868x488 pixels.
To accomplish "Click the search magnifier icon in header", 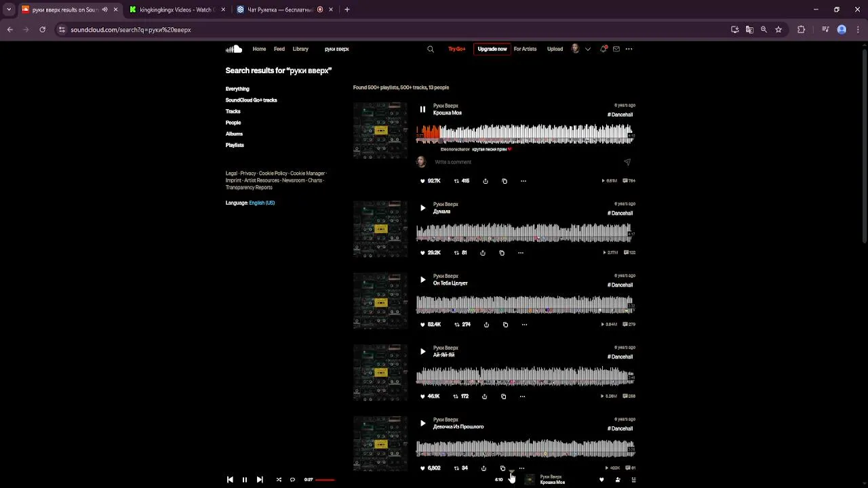I will (431, 49).
